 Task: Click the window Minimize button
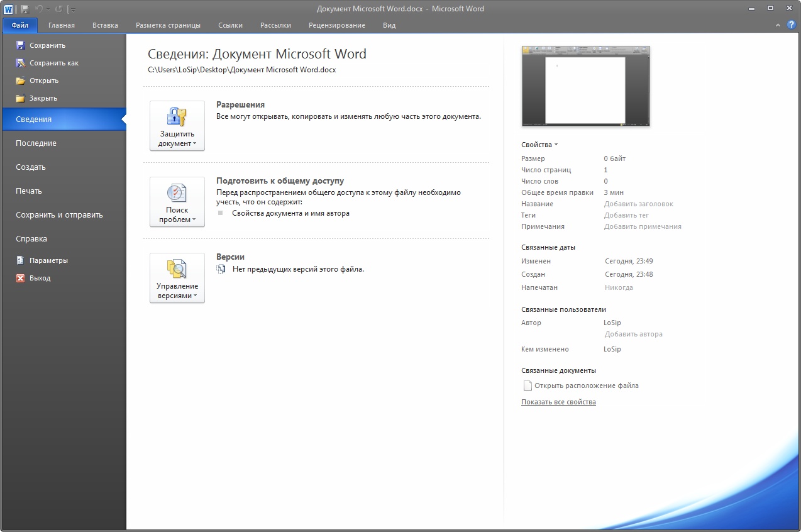click(752, 8)
